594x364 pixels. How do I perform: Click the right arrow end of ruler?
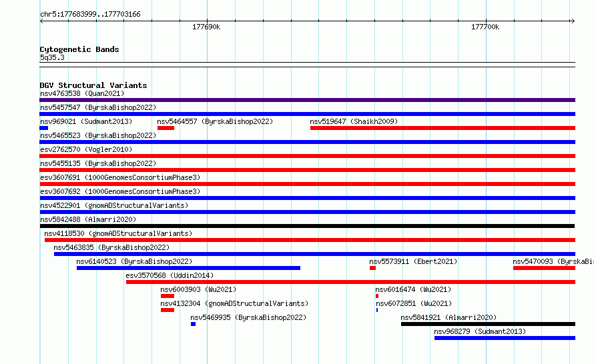573,21
